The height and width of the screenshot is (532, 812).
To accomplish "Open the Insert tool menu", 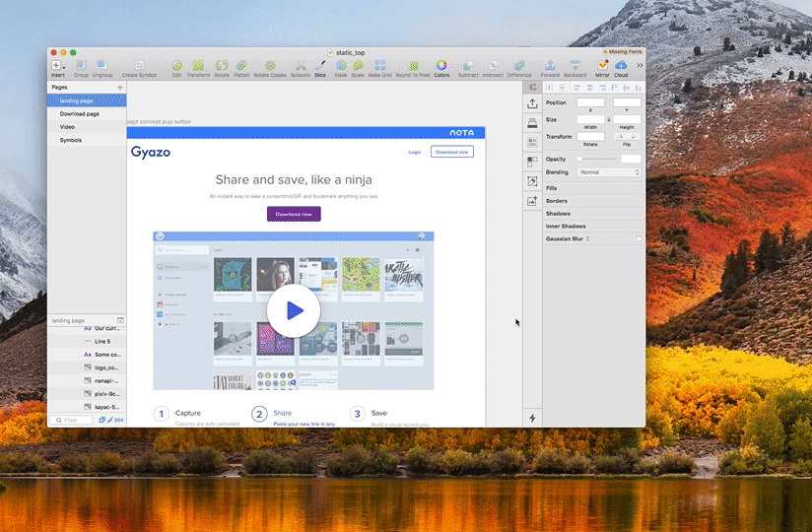I will click(57, 68).
